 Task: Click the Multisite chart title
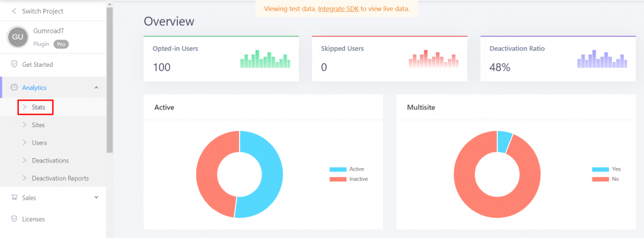421,108
